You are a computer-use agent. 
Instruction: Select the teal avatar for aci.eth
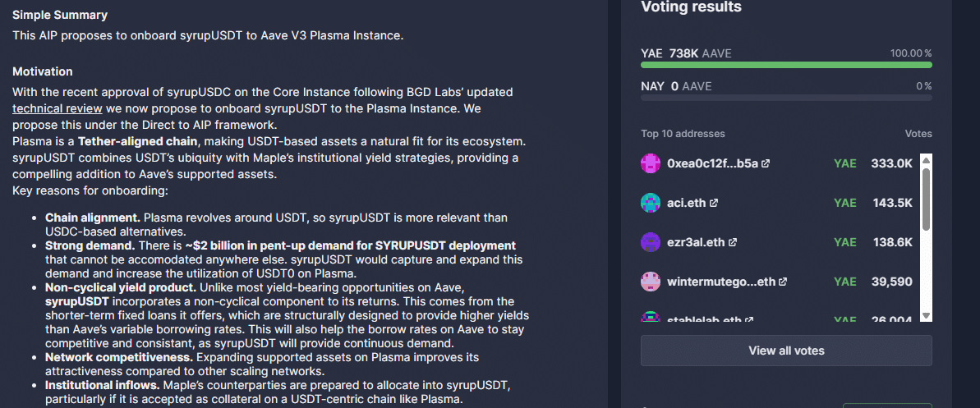[x=651, y=203]
